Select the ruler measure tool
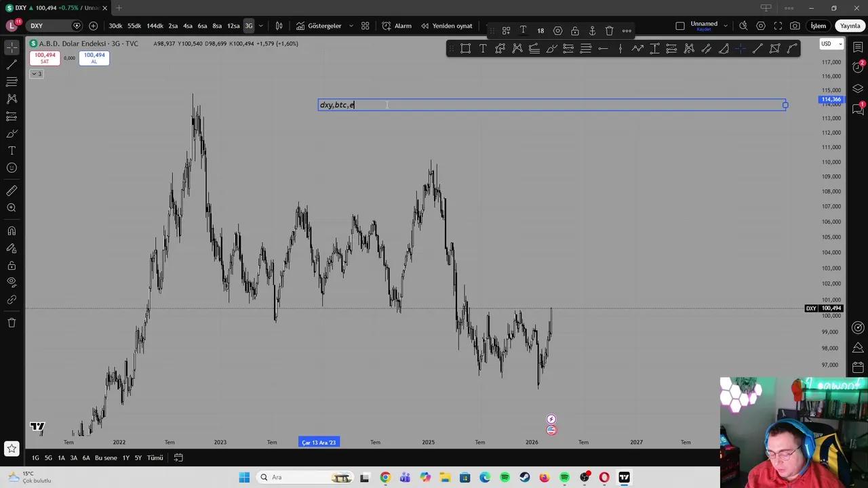 (12, 191)
